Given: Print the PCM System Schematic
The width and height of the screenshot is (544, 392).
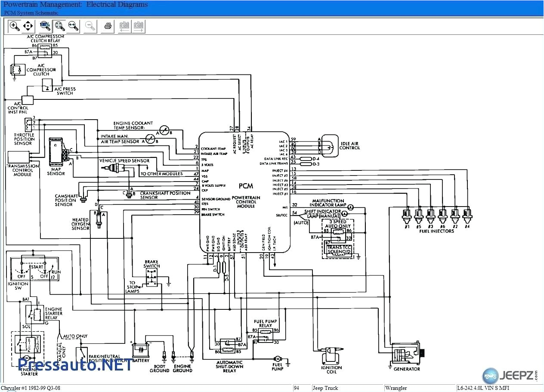Looking at the screenshot, I should (107, 26).
